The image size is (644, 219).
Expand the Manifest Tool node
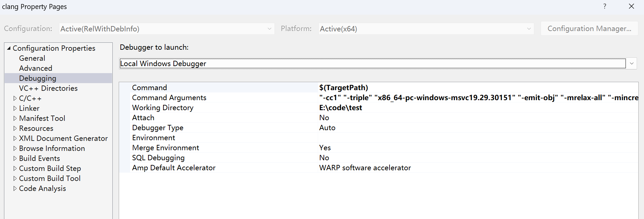click(x=15, y=119)
